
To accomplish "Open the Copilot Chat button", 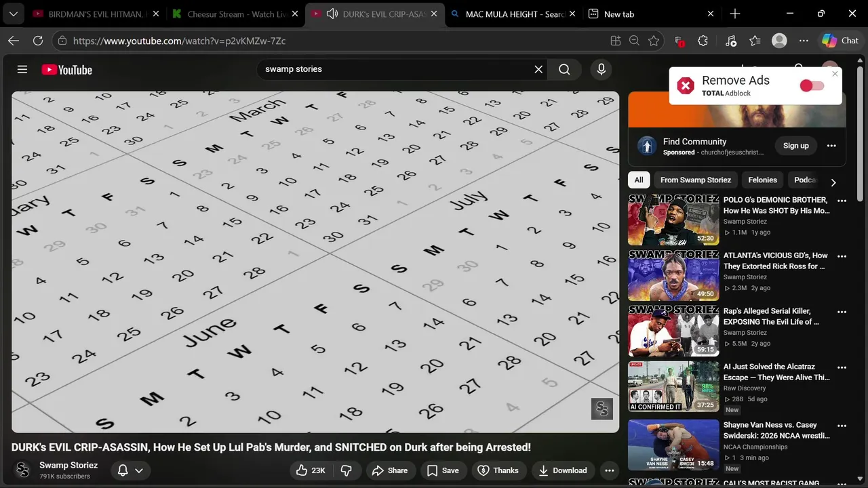I will pyautogui.click(x=840, y=41).
